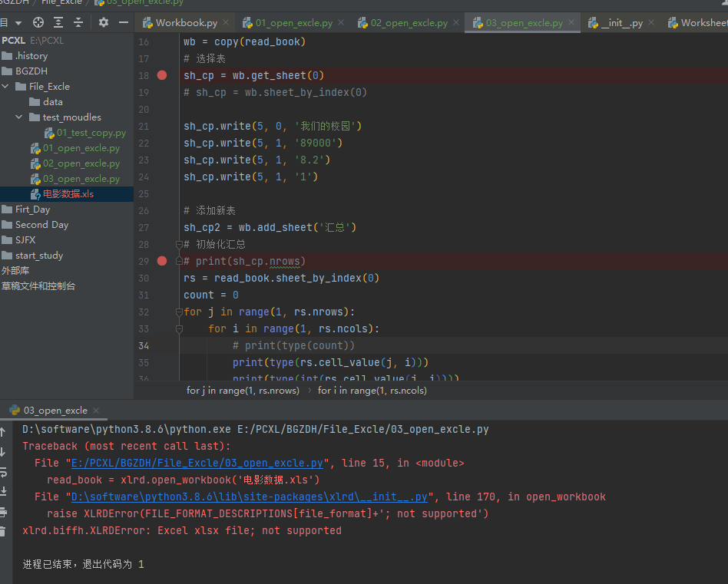This screenshot has width=728, height=584.
Task: Select the 电影数据.xls file
Action: (68, 194)
